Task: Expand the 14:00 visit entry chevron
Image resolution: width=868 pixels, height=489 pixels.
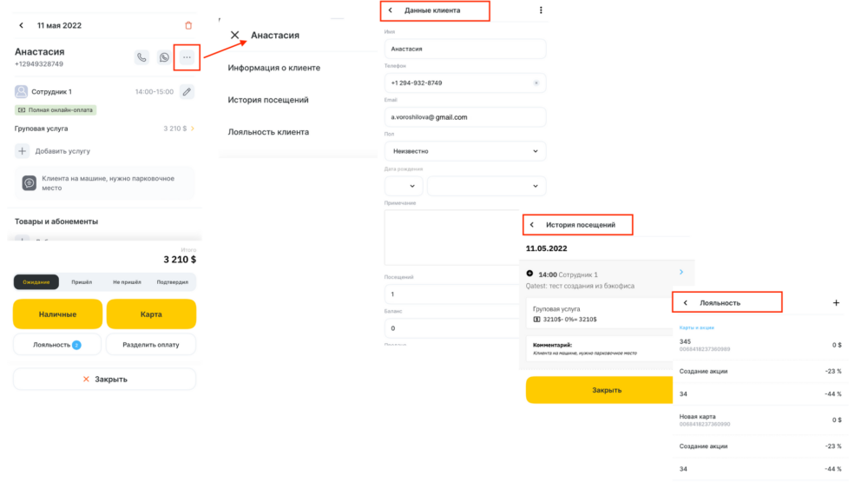Action: click(681, 273)
